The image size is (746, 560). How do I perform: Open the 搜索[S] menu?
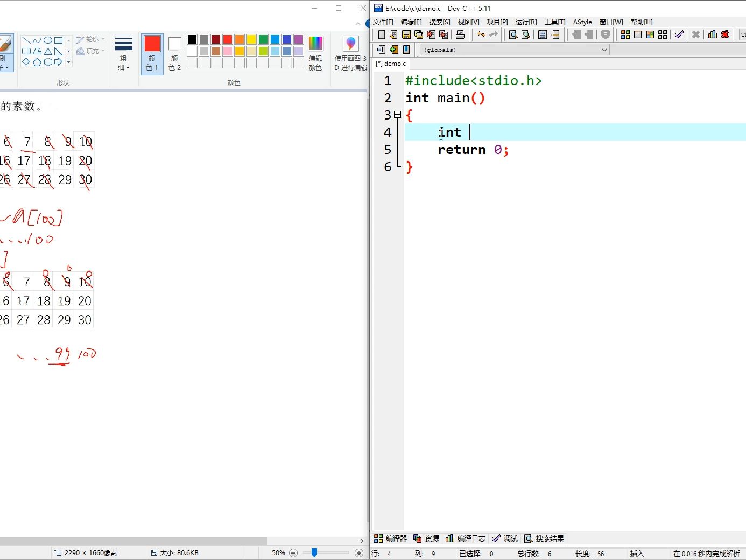coord(440,22)
